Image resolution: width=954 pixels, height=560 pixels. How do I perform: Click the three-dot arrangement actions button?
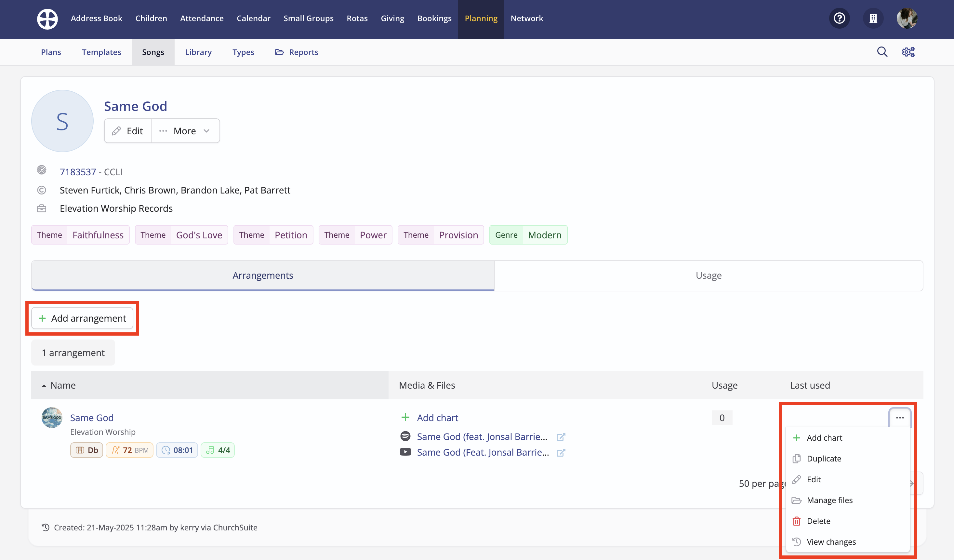coord(900,418)
